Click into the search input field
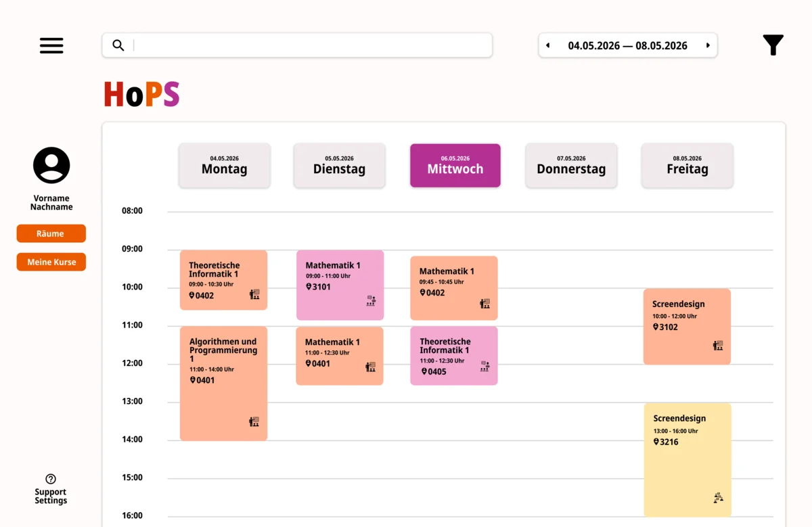Image resolution: width=812 pixels, height=527 pixels. 311,45
